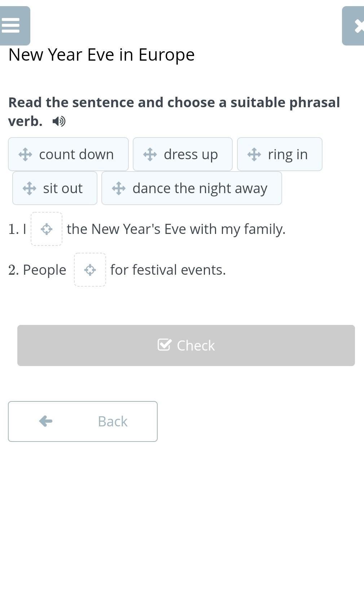Screen dimensions: 364x613
Task: Play the instruction audio speaker icon
Action: point(59,121)
